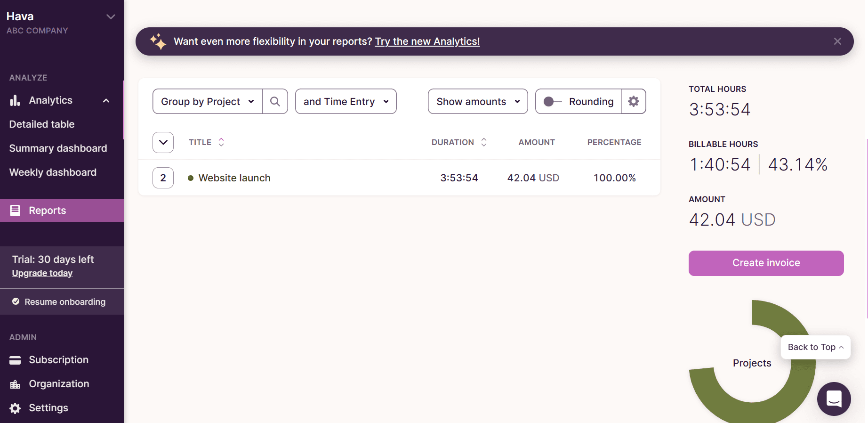Expand Website launch row's 2 entries
Image resolution: width=868 pixels, height=423 pixels.
click(163, 178)
